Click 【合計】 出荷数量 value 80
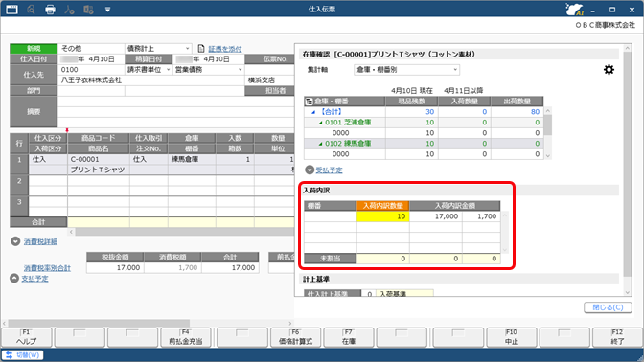This screenshot has width=644, height=362. point(517,112)
